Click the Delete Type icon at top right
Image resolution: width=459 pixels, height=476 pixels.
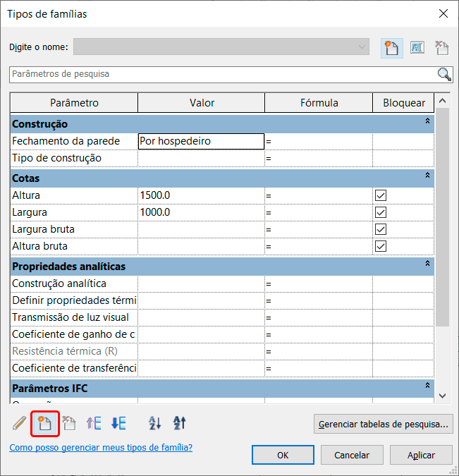coord(442,47)
